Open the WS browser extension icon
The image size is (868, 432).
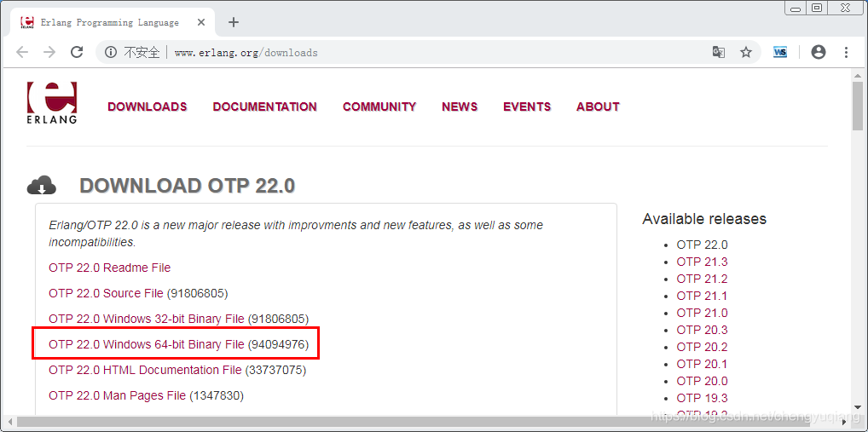point(780,53)
